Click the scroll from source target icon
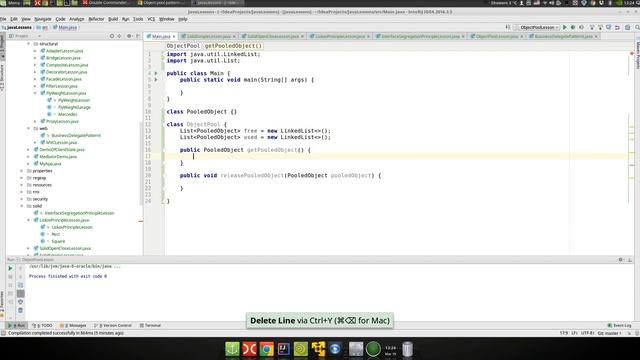Viewport: 640px width, 360px height. tap(112, 36)
